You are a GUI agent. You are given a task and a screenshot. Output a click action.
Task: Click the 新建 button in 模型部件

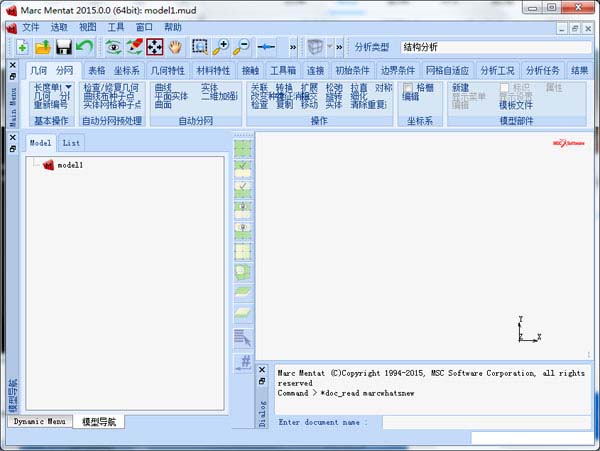click(x=461, y=88)
